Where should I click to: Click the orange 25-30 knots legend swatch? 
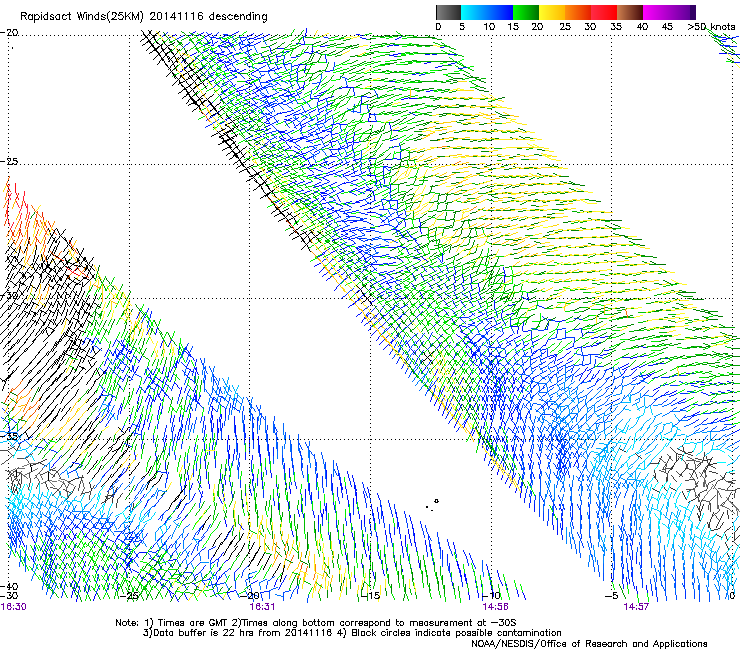click(x=578, y=12)
